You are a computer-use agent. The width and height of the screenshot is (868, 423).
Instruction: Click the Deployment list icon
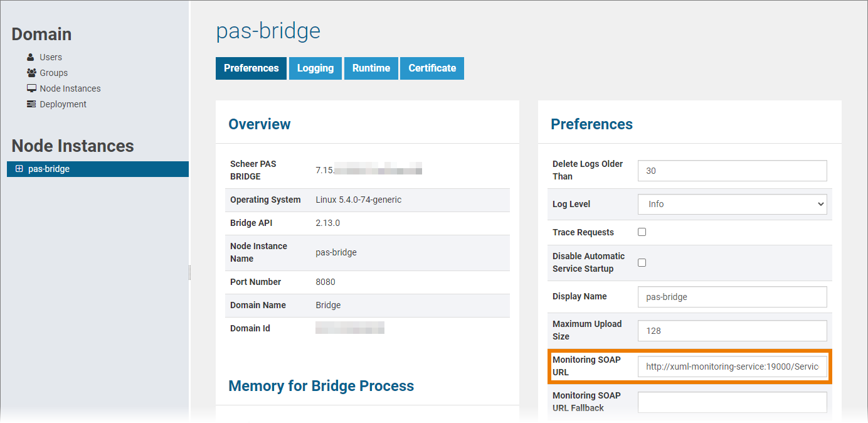click(31, 104)
